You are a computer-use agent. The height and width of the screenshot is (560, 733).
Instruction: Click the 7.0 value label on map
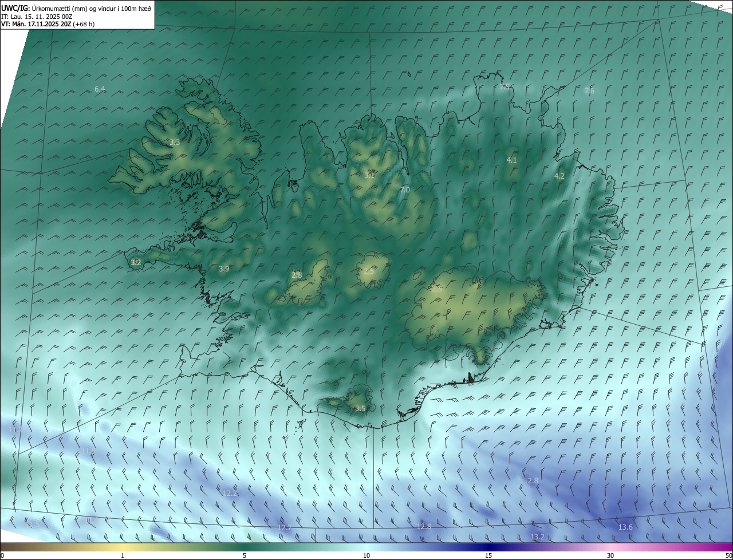coord(405,190)
